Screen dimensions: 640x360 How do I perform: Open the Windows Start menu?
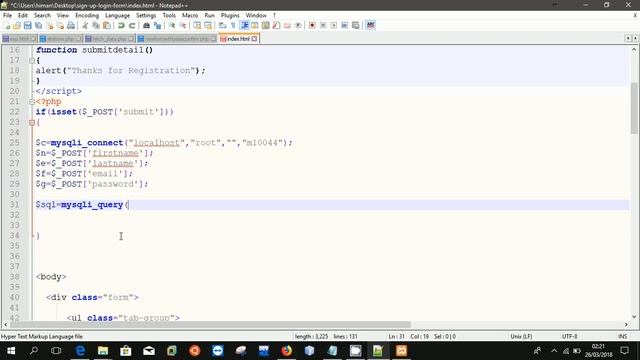[x=11, y=351]
